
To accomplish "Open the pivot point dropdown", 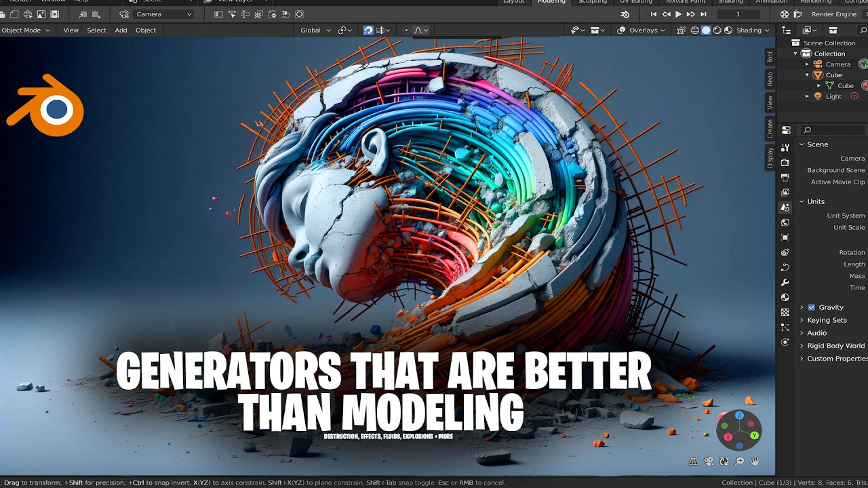I will point(346,30).
